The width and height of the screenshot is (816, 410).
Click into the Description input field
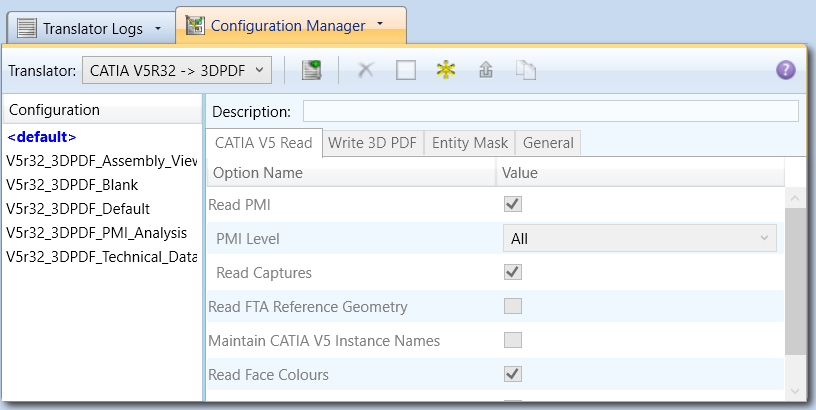[551, 111]
